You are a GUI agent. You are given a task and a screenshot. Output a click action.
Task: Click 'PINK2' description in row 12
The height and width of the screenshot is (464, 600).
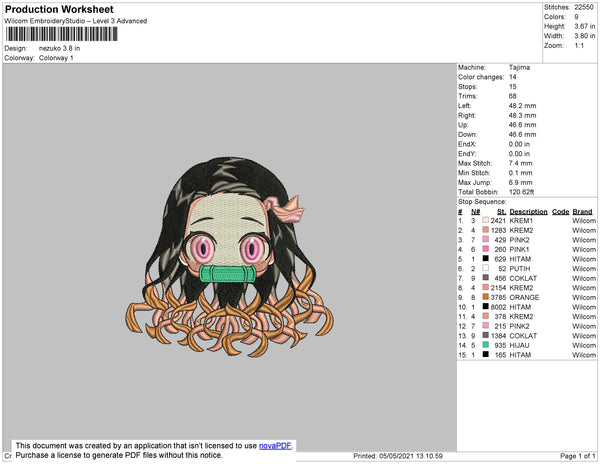[x=520, y=326]
